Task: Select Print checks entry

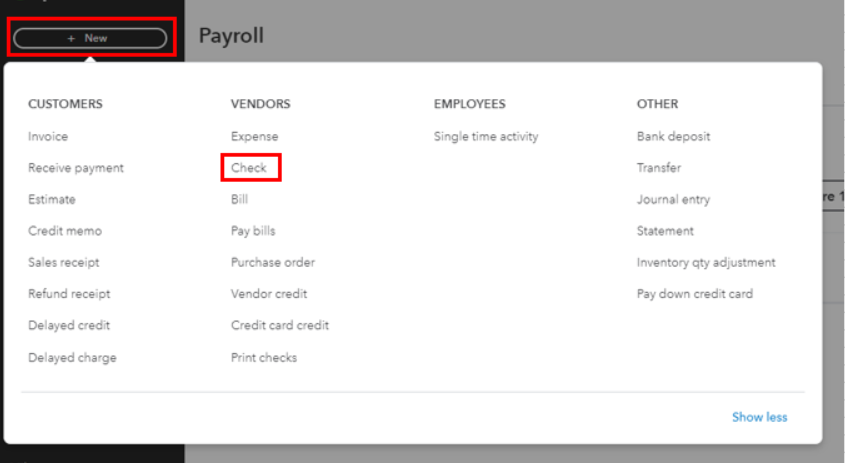Action: coord(264,357)
